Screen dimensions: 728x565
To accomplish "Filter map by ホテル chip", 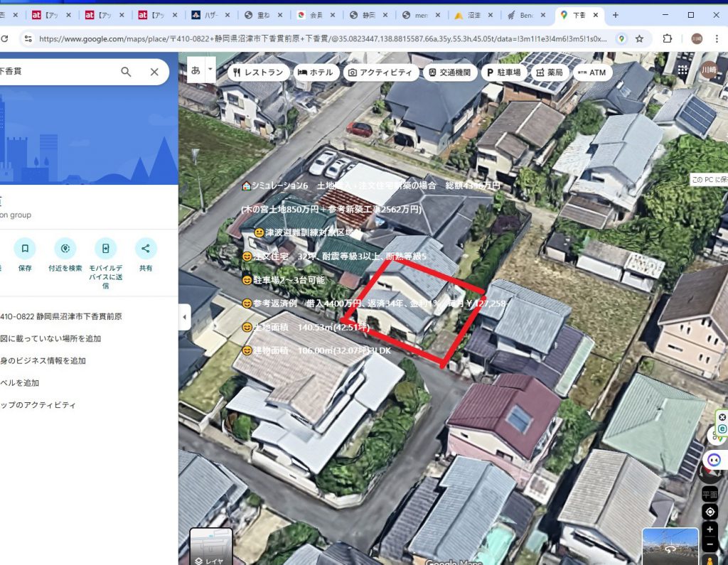I will [316, 72].
